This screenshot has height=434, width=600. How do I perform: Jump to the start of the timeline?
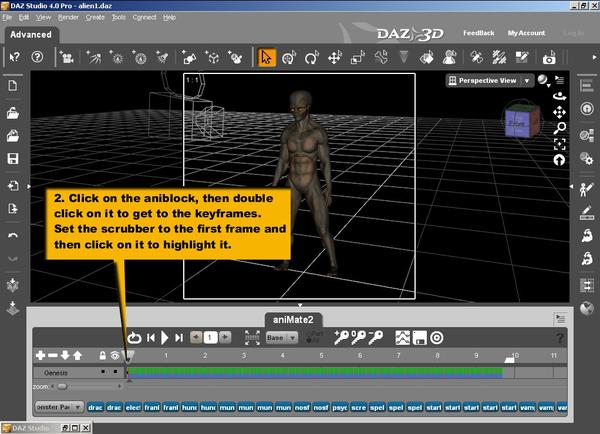click(x=151, y=338)
